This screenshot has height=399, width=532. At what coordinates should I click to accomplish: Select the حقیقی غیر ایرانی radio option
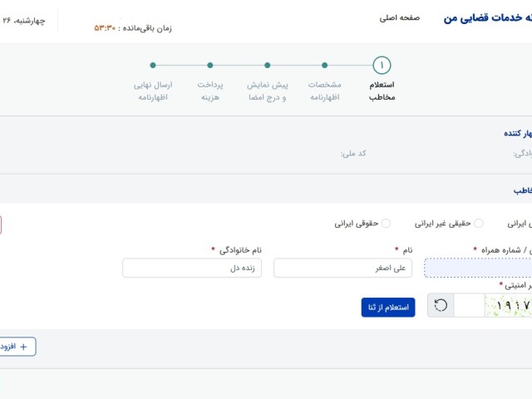coord(478,223)
